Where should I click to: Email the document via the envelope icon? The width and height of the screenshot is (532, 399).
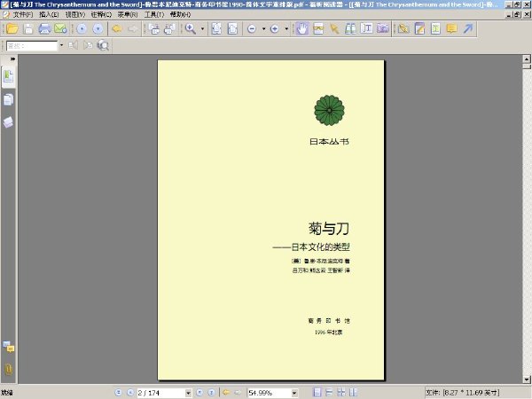[x=60, y=29]
